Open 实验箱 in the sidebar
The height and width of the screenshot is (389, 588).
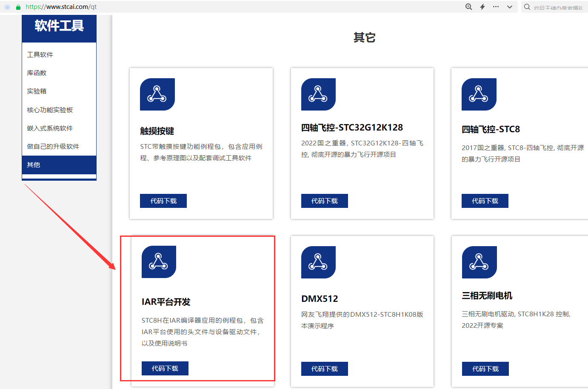tap(59, 91)
